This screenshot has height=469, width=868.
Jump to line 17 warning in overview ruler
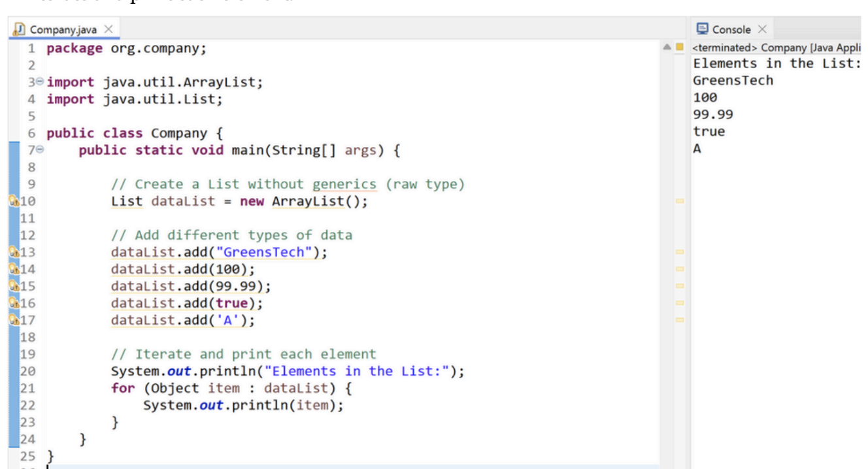pyautogui.click(x=679, y=321)
